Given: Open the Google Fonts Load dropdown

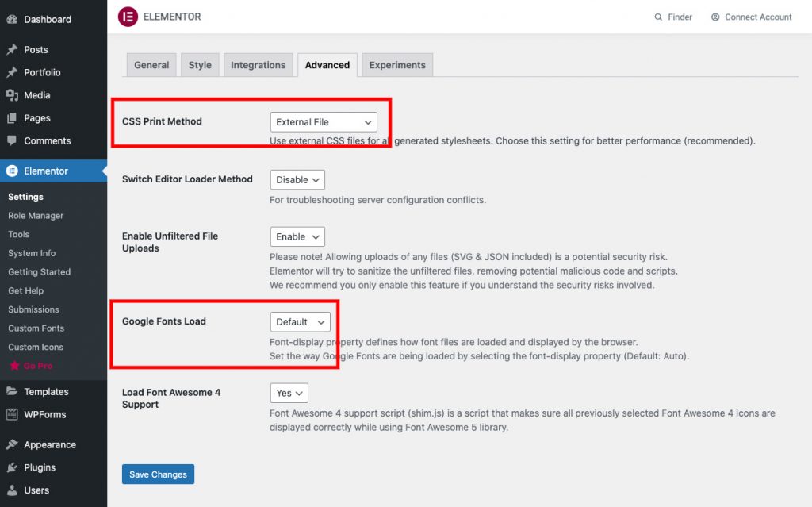Looking at the screenshot, I should [x=301, y=322].
